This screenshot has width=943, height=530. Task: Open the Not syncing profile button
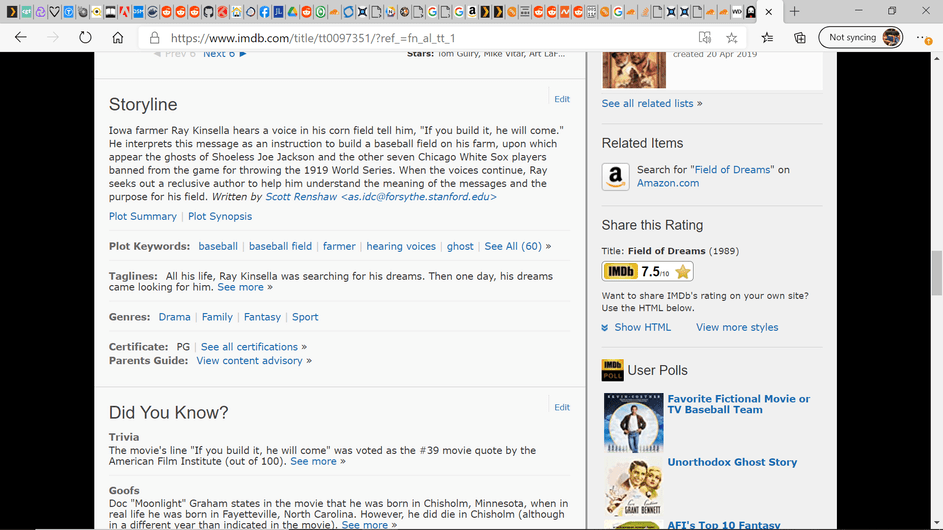pos(861,37)
